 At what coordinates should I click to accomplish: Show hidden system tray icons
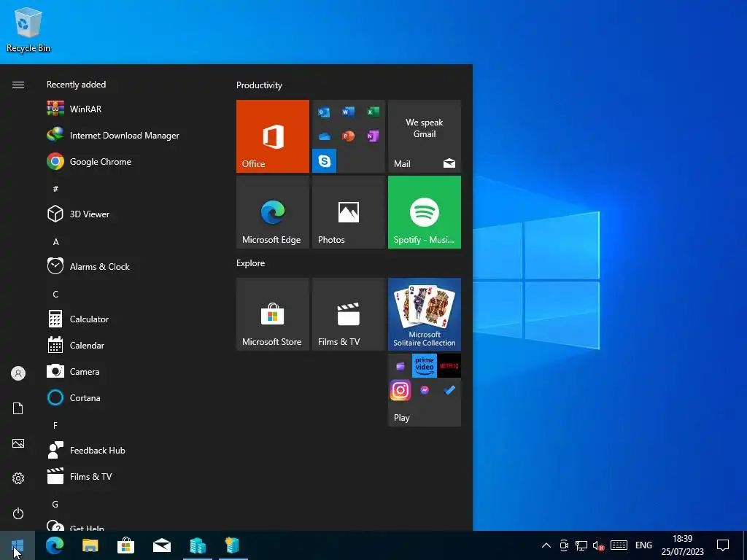tap(546, 545)
